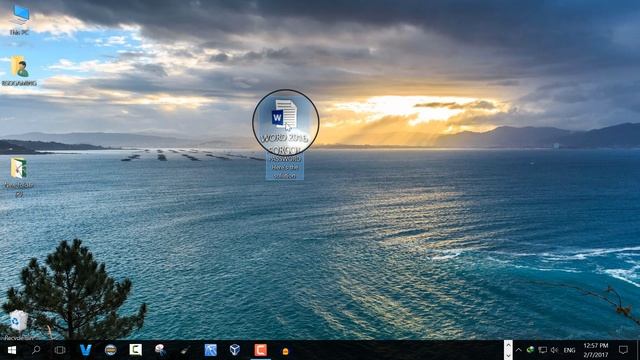Show hidden system tray icons
The image size is (640, 360).
click(x=518, y=350)
